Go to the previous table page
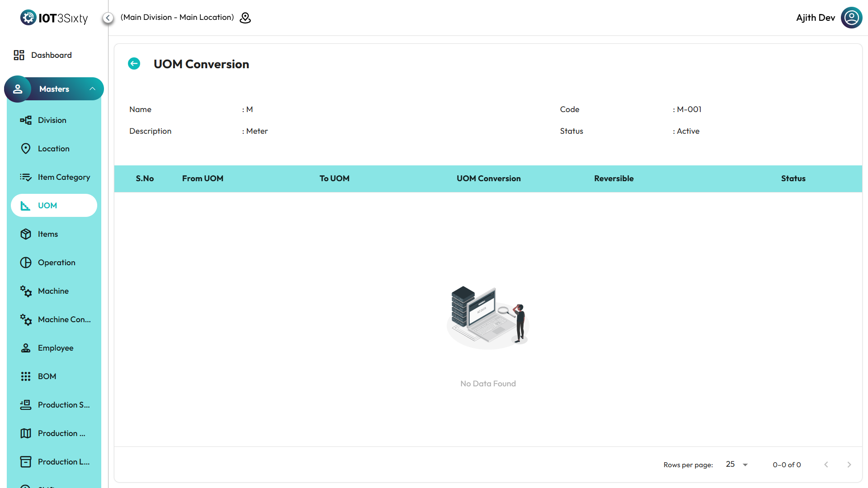Image resolution: width=868 pixels, height=488 pixels. click(826, 465)
